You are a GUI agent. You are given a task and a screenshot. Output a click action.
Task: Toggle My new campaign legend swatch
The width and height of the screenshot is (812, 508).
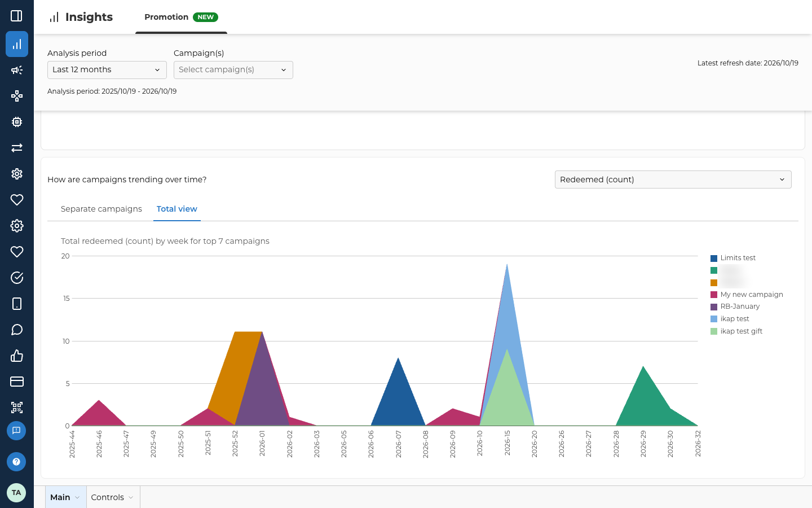tap(714, 295)
